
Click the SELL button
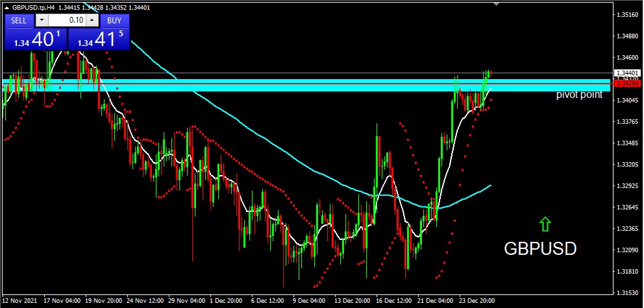19,21
